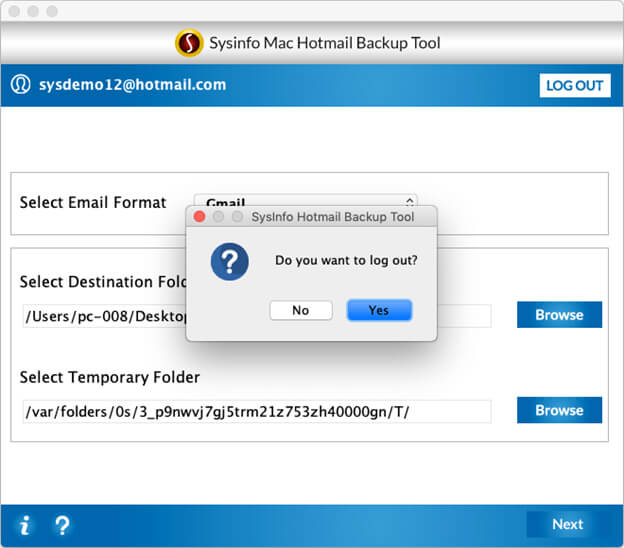Click the blue question icon in dialog
This screenshot has width=624, height=548.
(x=230, y=261)
